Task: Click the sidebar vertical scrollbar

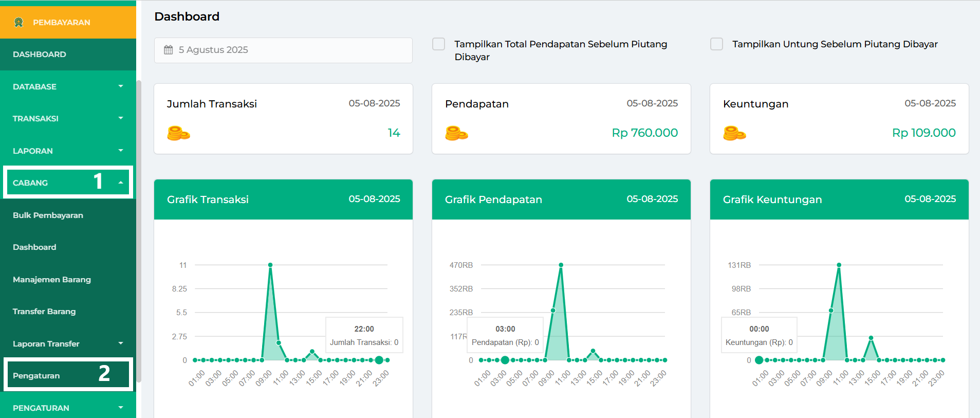Action: point(139,231)
